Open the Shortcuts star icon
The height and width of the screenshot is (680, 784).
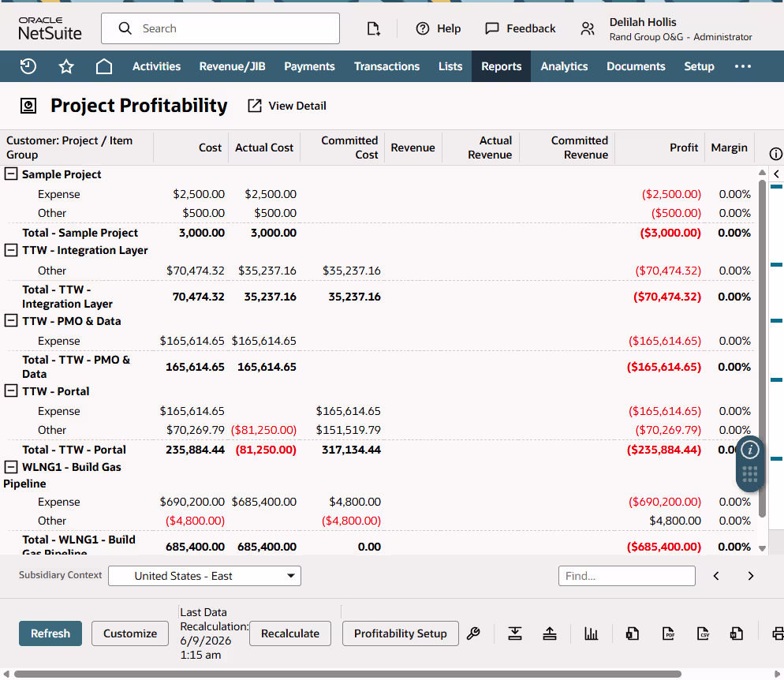[66, 66]
